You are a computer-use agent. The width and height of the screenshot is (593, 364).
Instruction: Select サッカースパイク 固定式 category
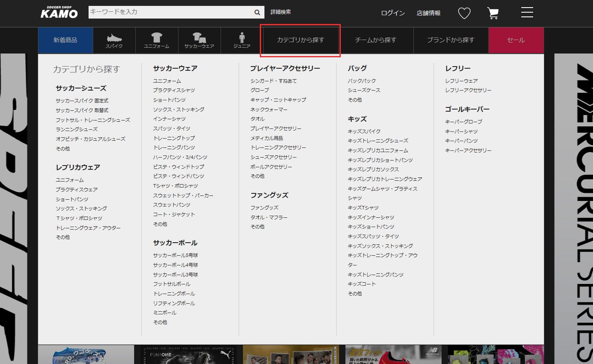point(82,101)
